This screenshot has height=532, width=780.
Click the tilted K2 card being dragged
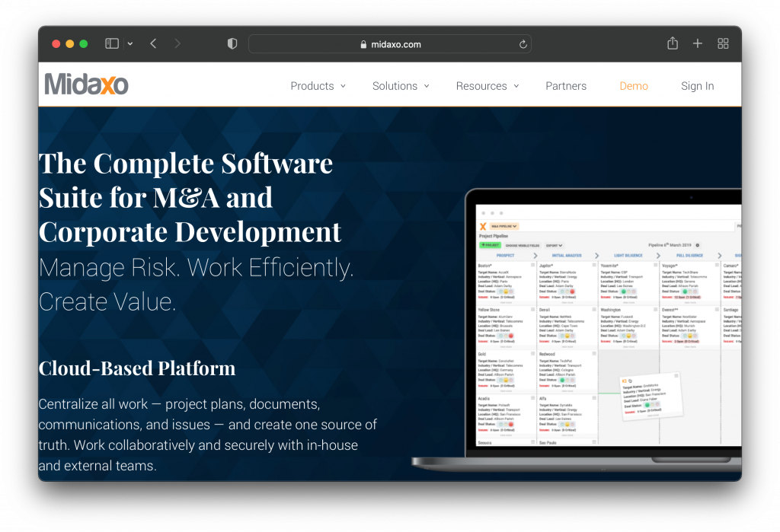coord(651,396)
